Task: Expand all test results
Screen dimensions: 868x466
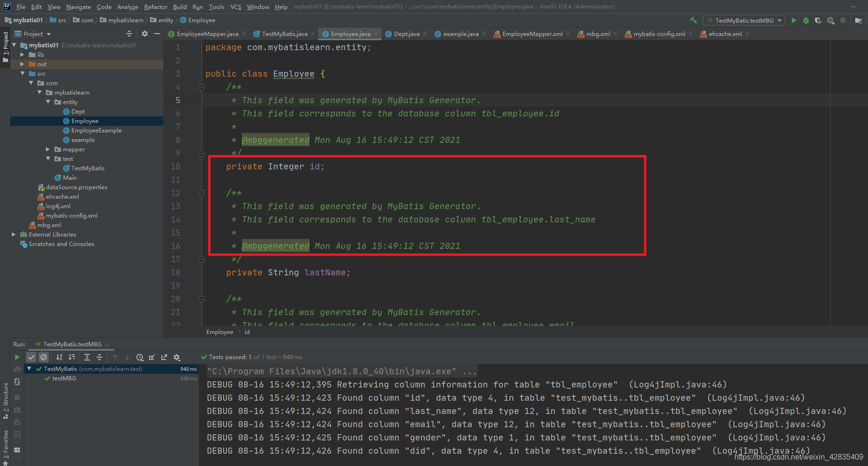Action: [x=87, y=357]
